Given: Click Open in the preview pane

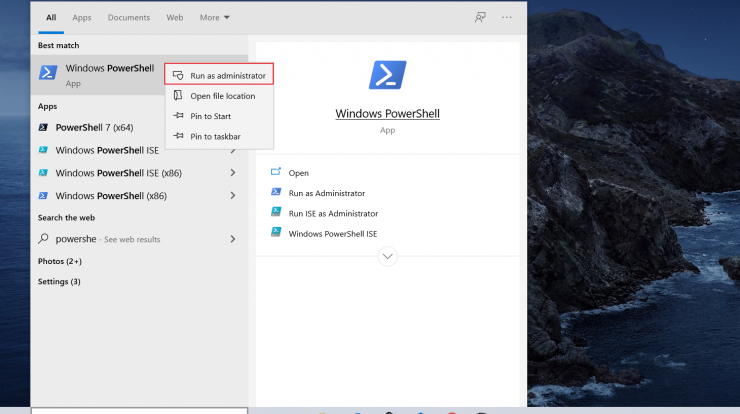Looking at the screenshot, I should tap(299, 173).
